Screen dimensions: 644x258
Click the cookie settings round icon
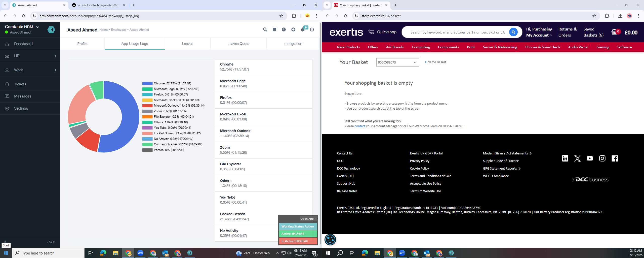[x=330, y=240]
